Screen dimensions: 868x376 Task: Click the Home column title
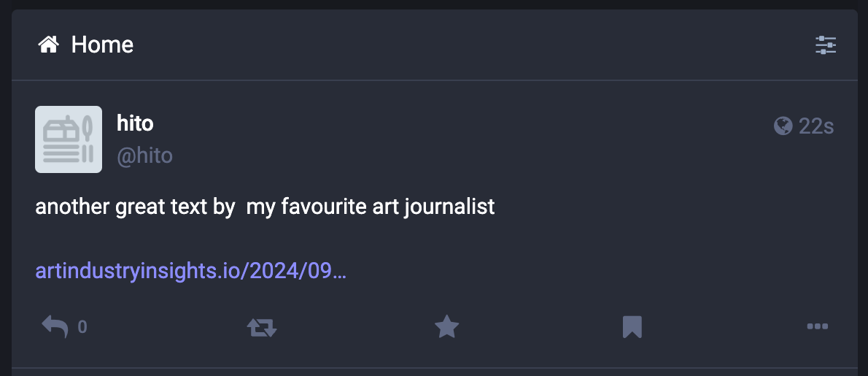102,45
